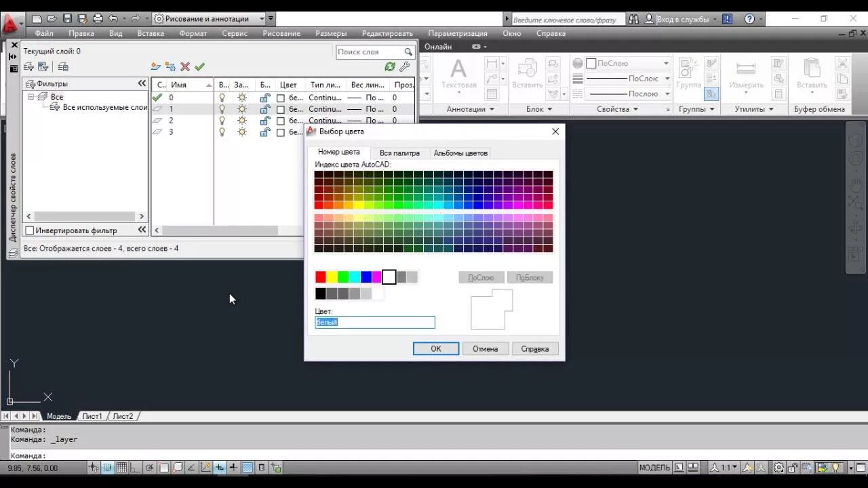Click the МОДЕЛЬ button in status bar
This screenshot has width=868, height=488.
[655, 468]
